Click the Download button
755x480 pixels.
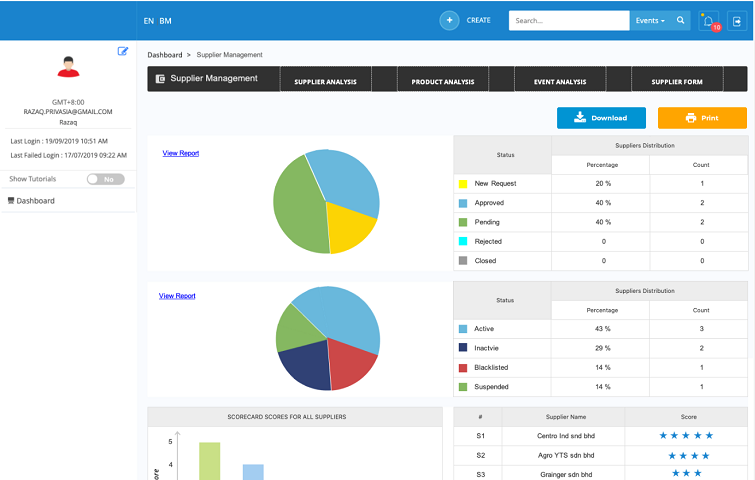tap(601, 118)
